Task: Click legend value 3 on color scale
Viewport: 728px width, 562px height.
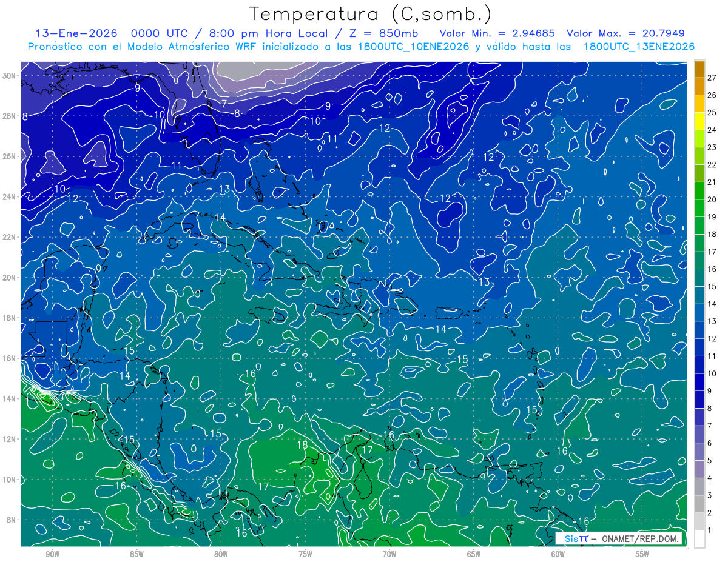Action: click(x=710, y=496)
